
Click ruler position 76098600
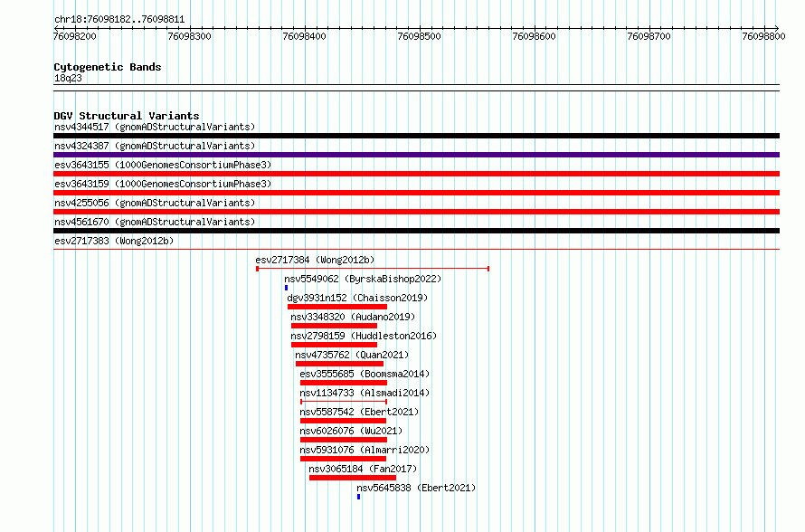click(x=535, y=36)
